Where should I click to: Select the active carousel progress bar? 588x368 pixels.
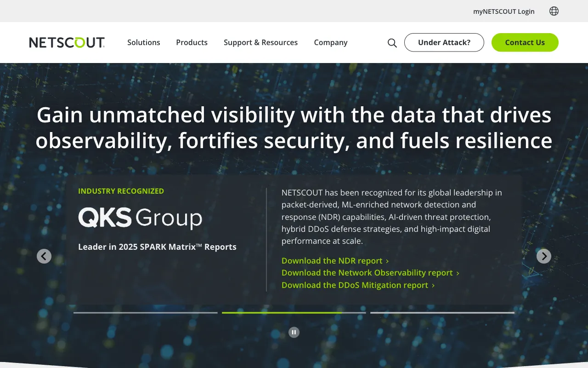(294, 312)
